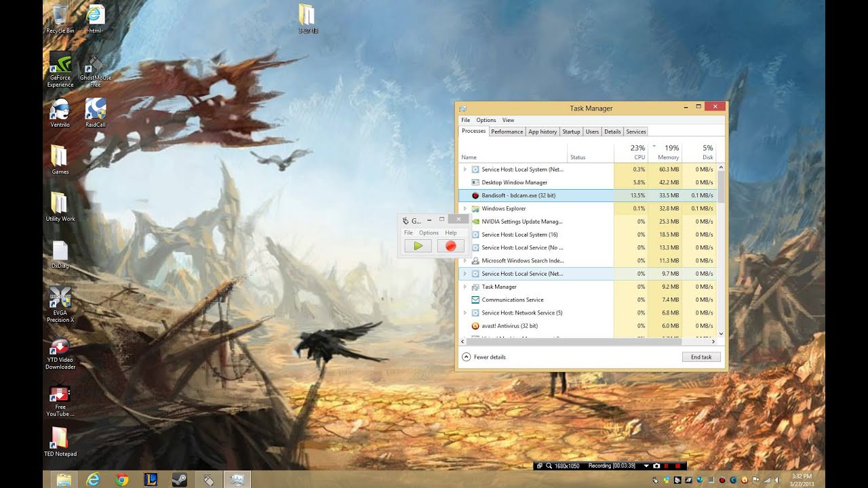Switch to the Users tab

coord(592,131)
